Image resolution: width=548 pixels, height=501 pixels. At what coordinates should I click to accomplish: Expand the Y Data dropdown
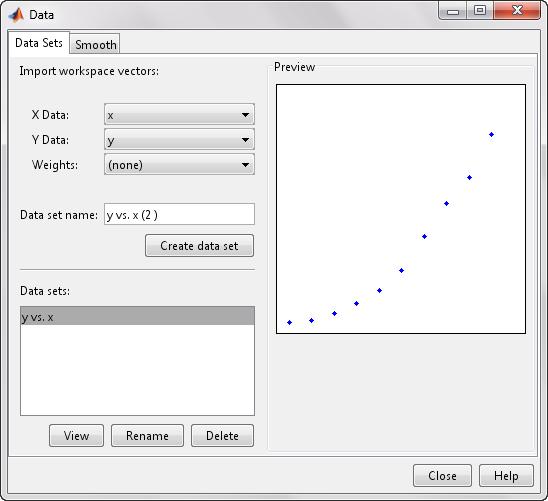(179, 140)
